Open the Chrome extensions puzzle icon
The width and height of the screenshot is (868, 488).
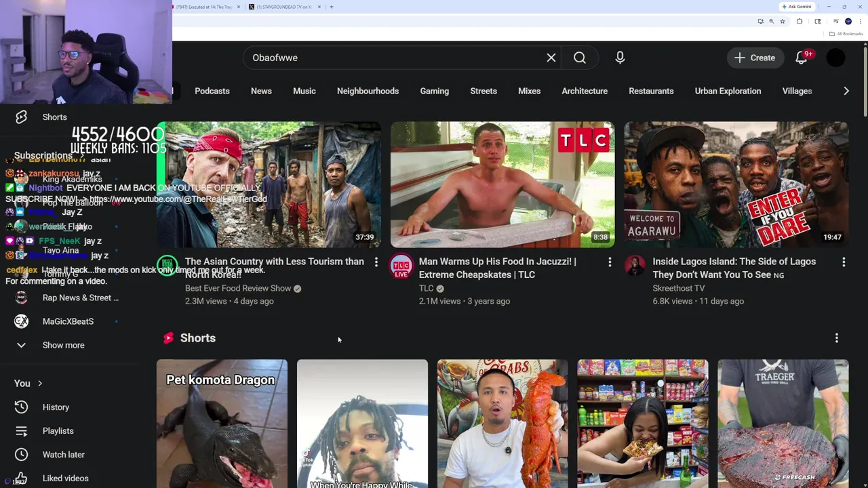pyautogui.click(x=800, y=21)
